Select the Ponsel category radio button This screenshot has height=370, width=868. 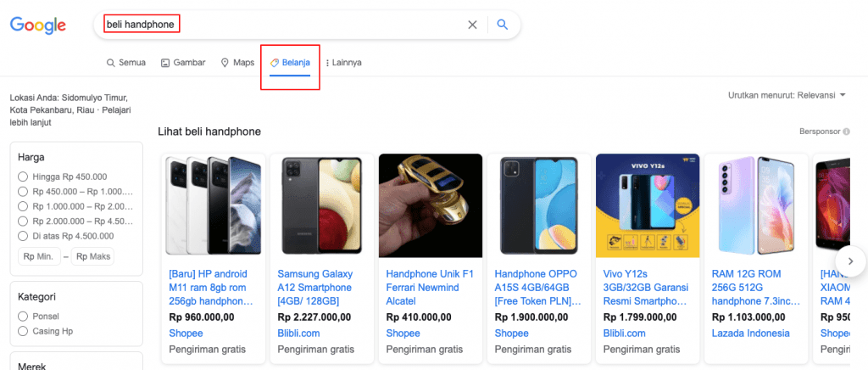(23, 316)
